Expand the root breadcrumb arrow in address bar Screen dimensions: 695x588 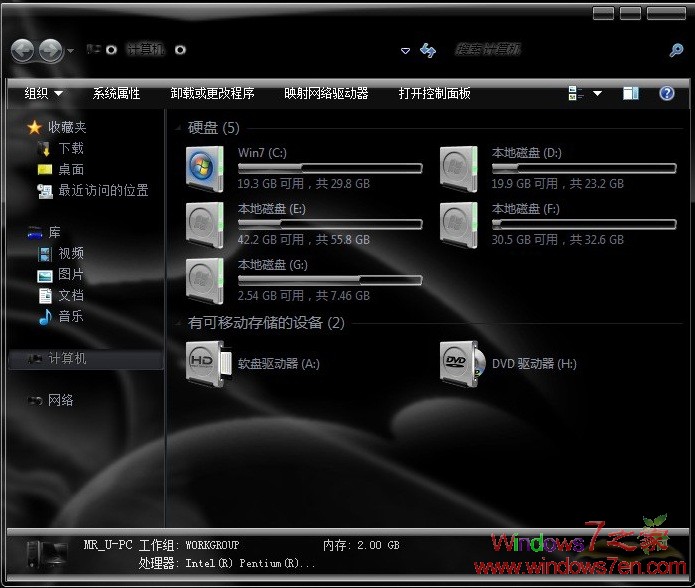coord(111,50)
